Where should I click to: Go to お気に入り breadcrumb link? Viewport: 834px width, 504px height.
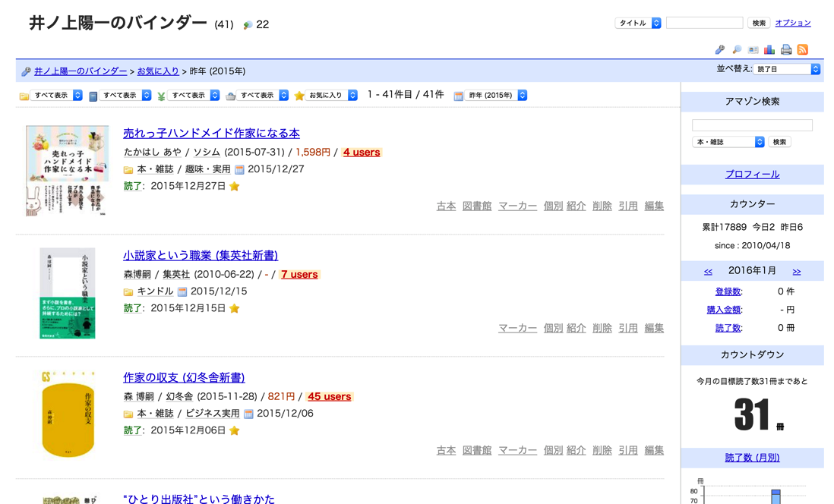(x=158, y=71)
